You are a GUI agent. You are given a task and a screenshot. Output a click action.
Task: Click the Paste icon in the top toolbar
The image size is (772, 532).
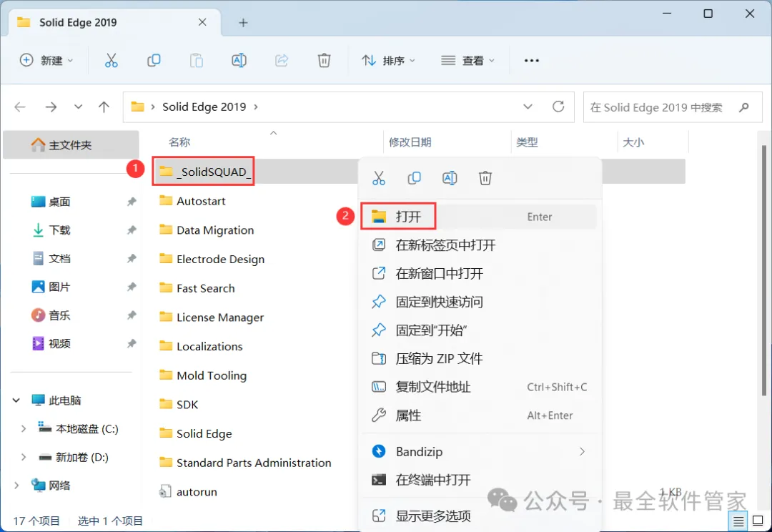pos(197,61)
